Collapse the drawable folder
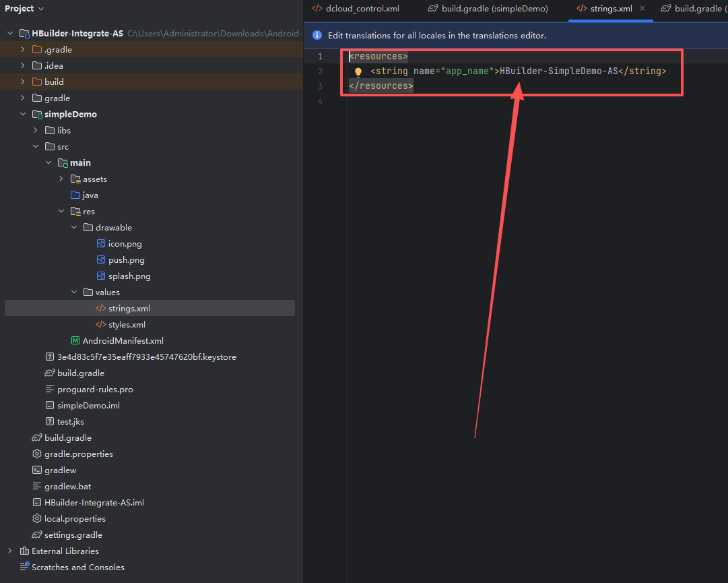 (x=74, y=227)
